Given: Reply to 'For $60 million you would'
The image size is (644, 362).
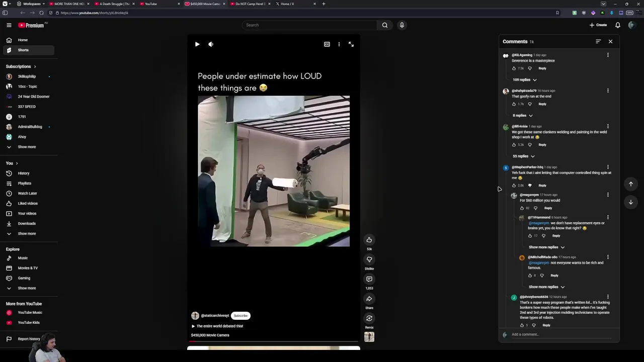Looking at the screenshot, I should 548,208.
